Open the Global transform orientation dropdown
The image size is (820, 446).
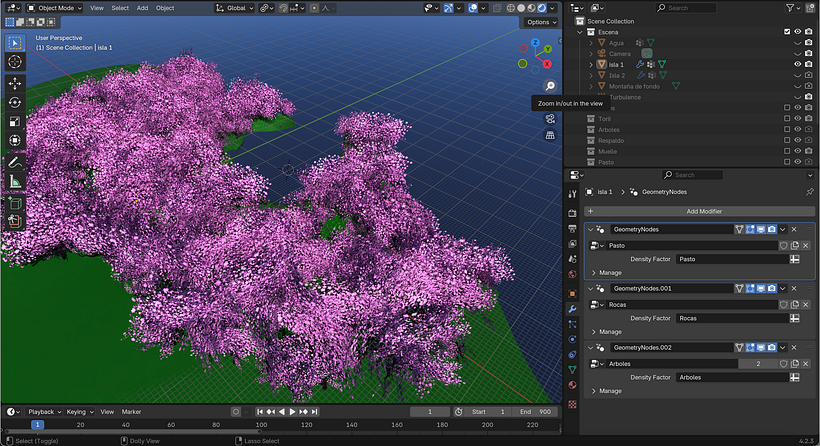235,8
